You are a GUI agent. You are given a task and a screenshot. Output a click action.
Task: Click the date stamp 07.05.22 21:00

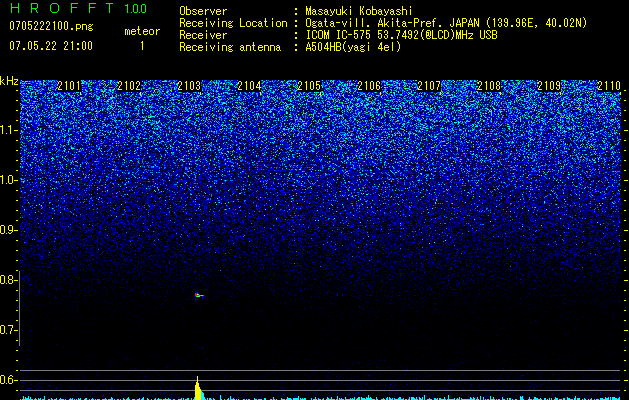click(x=51, y=46)
